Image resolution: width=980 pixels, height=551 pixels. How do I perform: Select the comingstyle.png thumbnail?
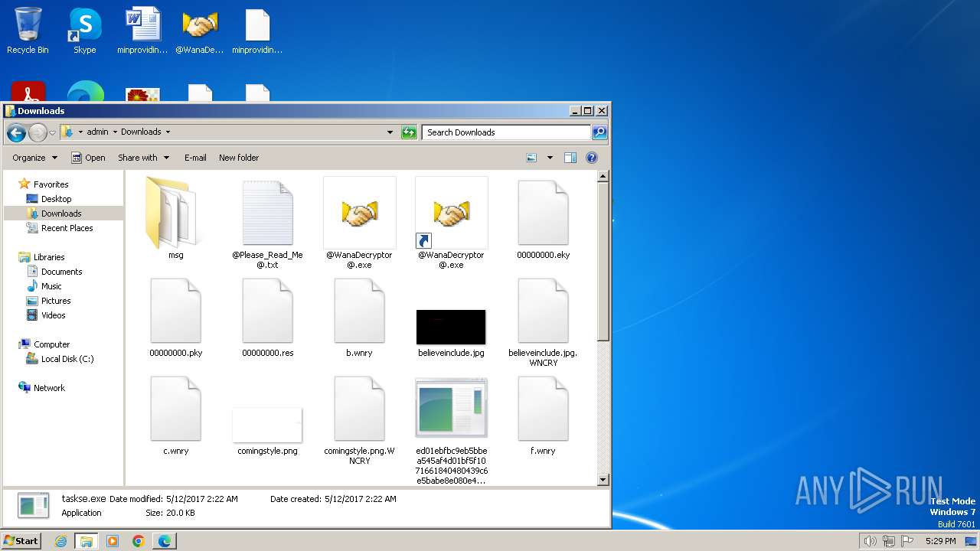tap(267, 425)
